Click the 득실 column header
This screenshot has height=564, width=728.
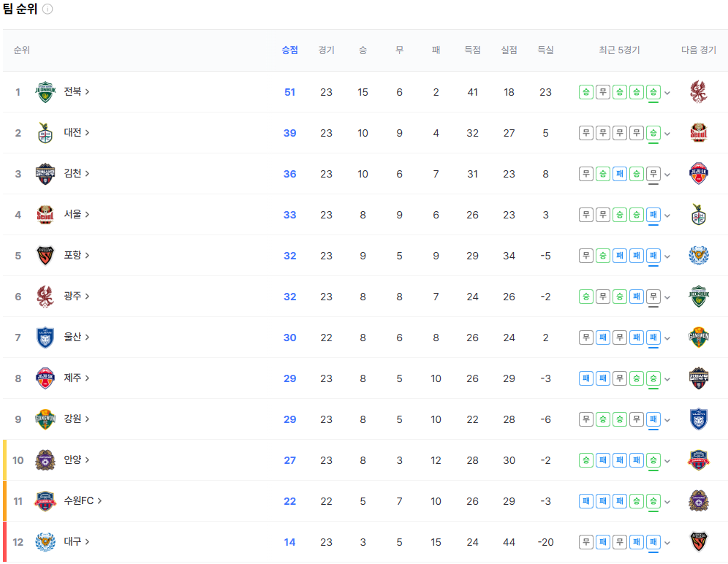[545, 50]
